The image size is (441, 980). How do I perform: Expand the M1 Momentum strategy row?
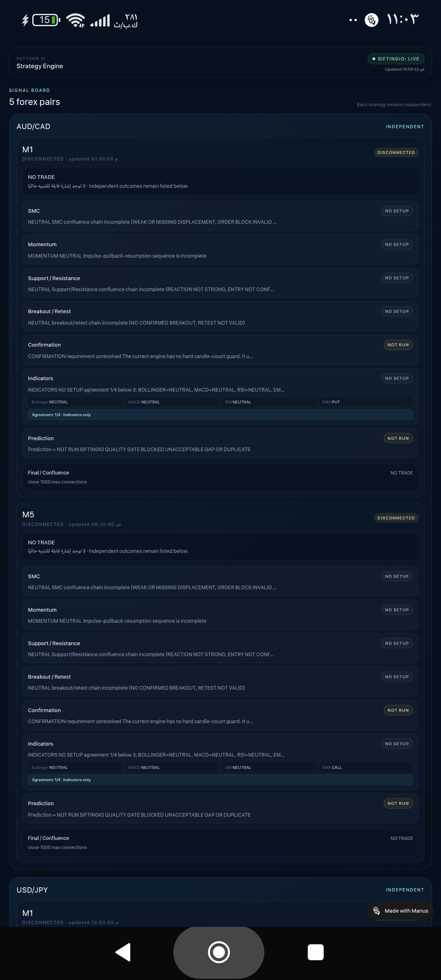(220, 249)
